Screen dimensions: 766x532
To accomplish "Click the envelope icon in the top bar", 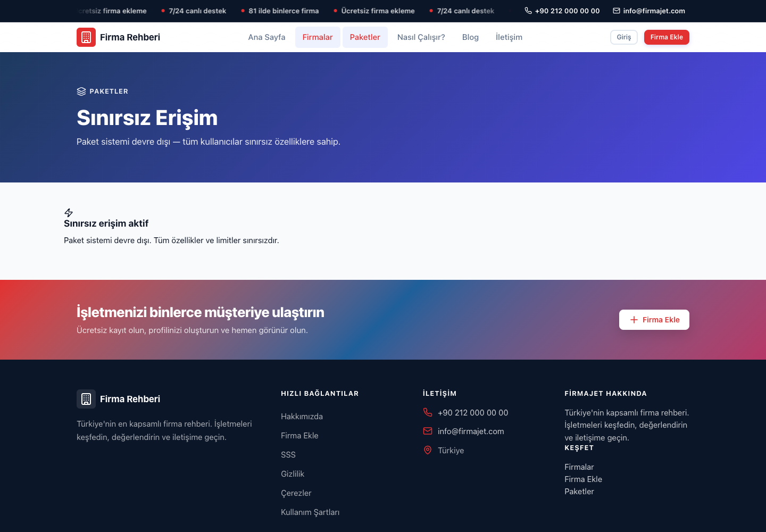I will click(x=617, y=11).
